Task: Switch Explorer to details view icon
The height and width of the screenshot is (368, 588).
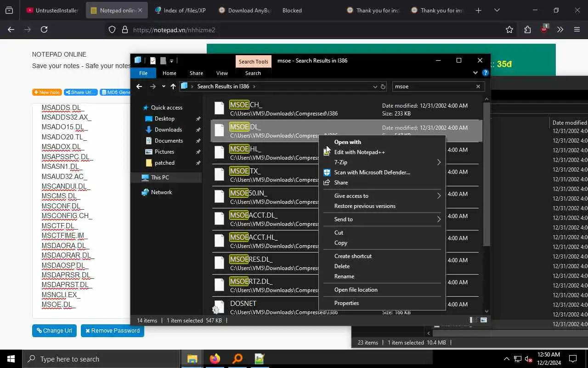Action: pos(473,320)
